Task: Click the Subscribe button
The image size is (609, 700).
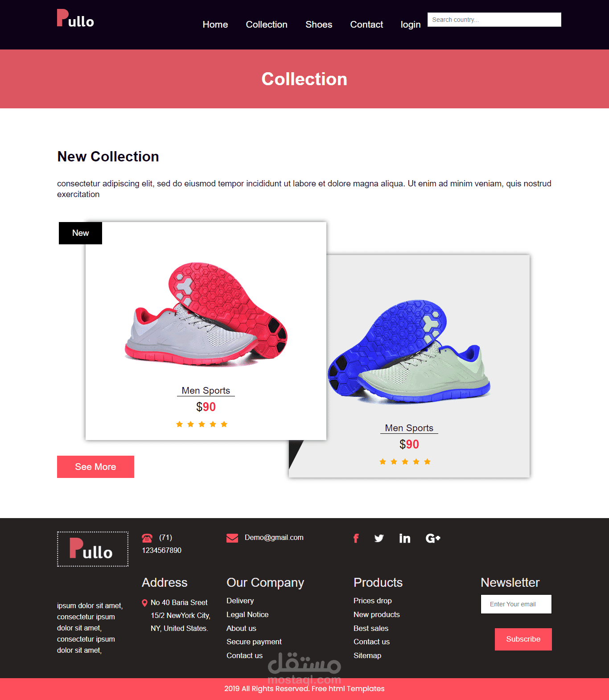Action: pos(523,639)
